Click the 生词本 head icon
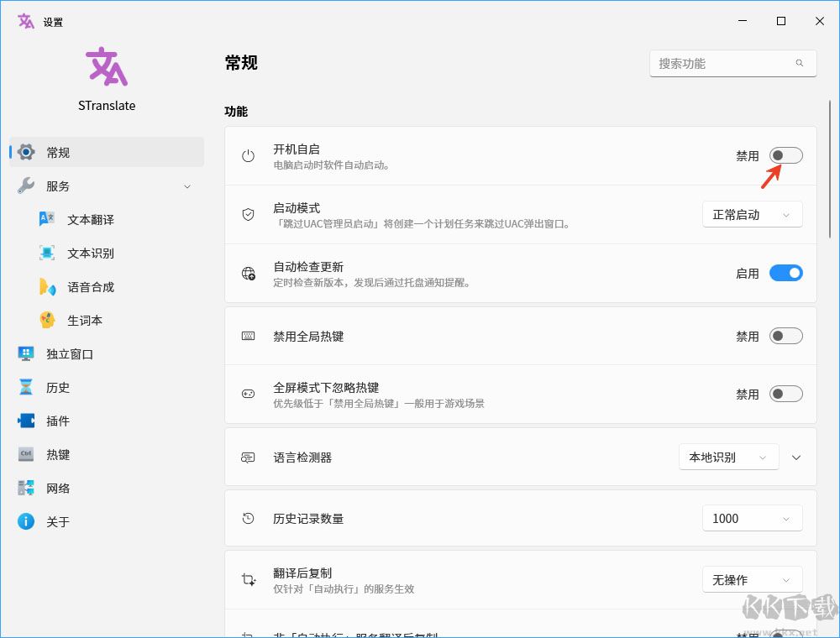 pos(47,320)
